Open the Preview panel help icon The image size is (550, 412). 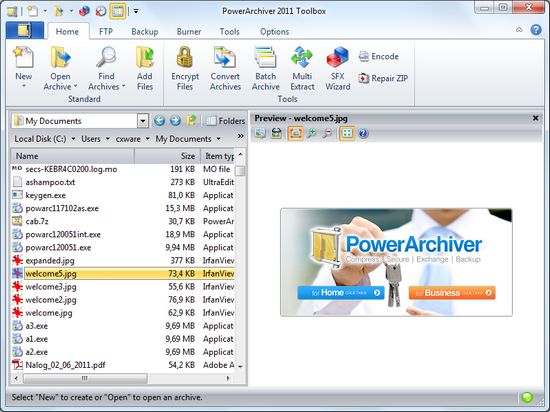click(x=363, y=134)
